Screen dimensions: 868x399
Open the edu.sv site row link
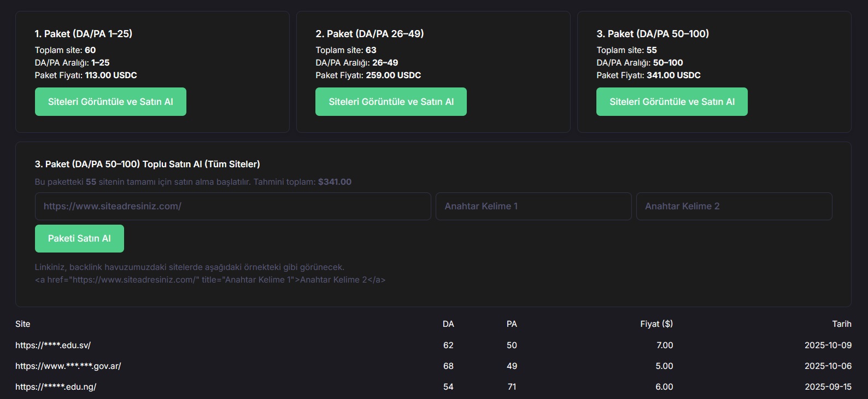tap(53, 345)
